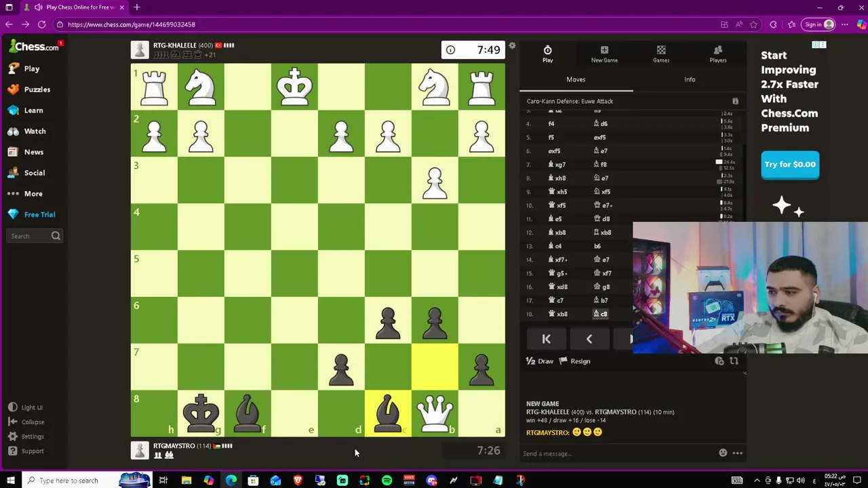
Task: Open the Microsoft Store icon on the taskbar
Action: click(x=253, y=481)
